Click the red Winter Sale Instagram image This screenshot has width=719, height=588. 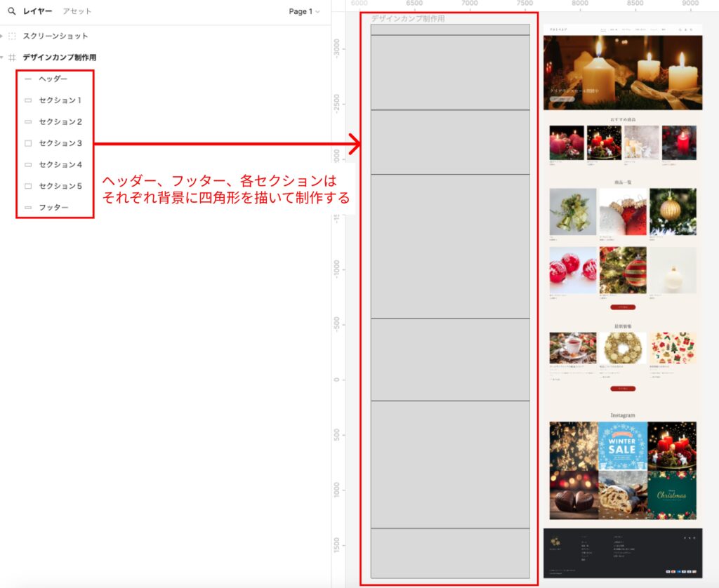tap(622, 446)
